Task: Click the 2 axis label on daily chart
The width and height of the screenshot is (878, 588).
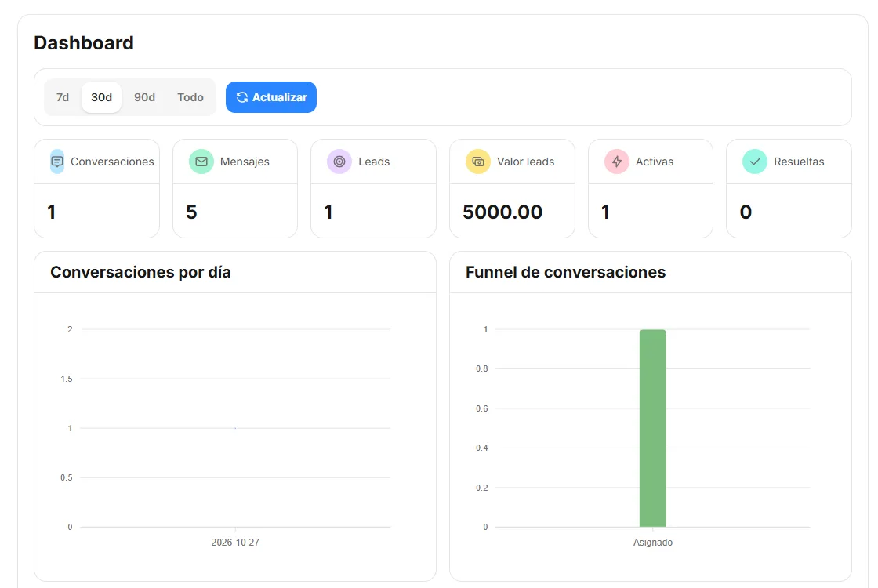Action: 70,329
